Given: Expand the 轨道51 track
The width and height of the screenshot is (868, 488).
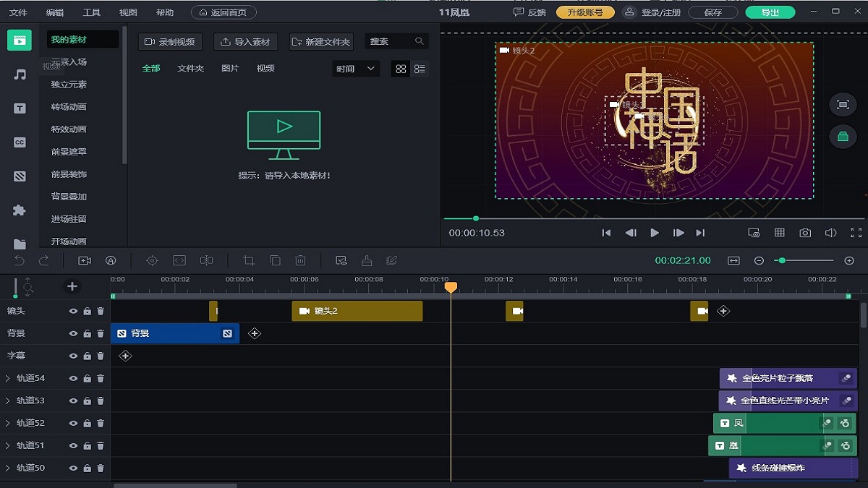Looking at the screenshot, I should (x=8, y=445).
